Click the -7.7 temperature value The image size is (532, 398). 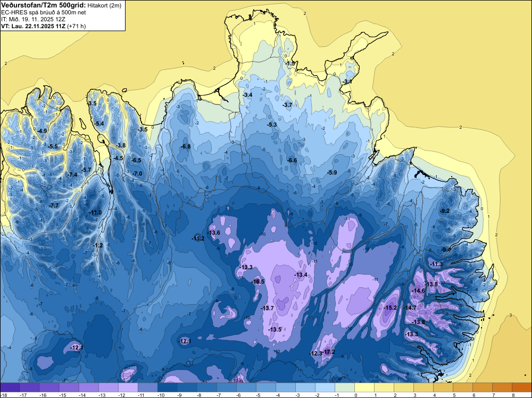(54, 205)
